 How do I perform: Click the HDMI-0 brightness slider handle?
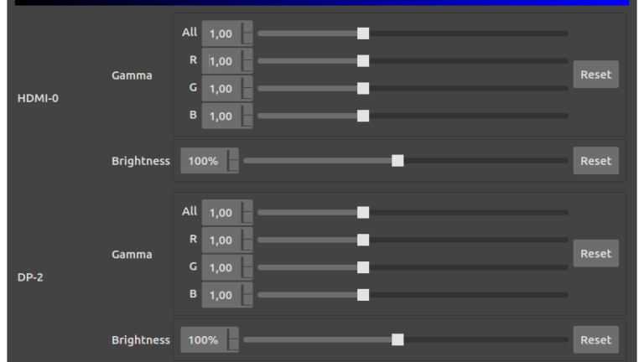tap(397, 161)
